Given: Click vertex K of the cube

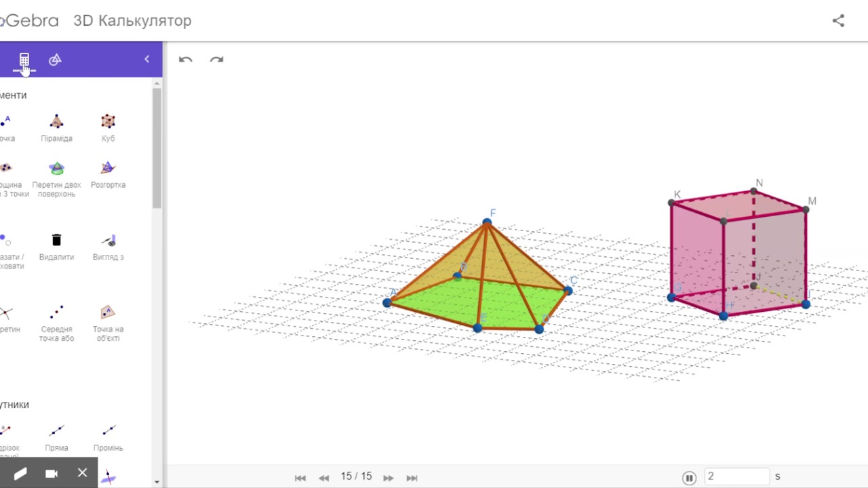Looking at the screenshot, I should click(672, 202).
